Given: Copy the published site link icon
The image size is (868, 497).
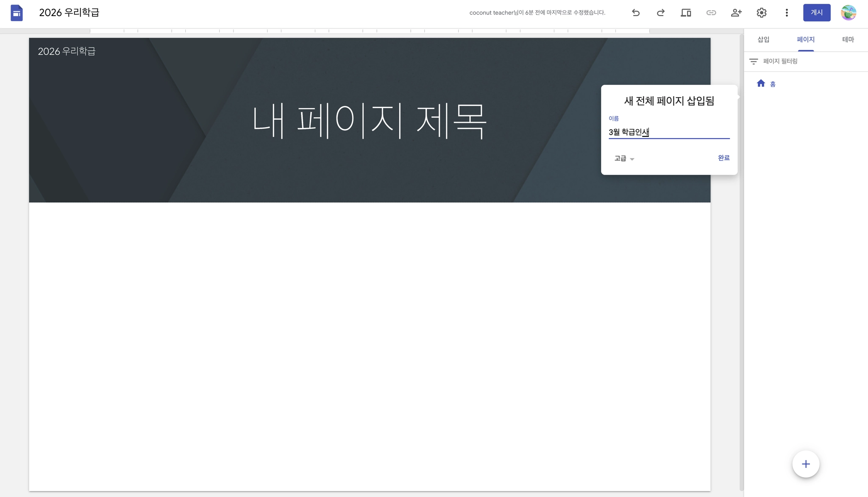Looking at the screenshot, I should click(711, 13).
